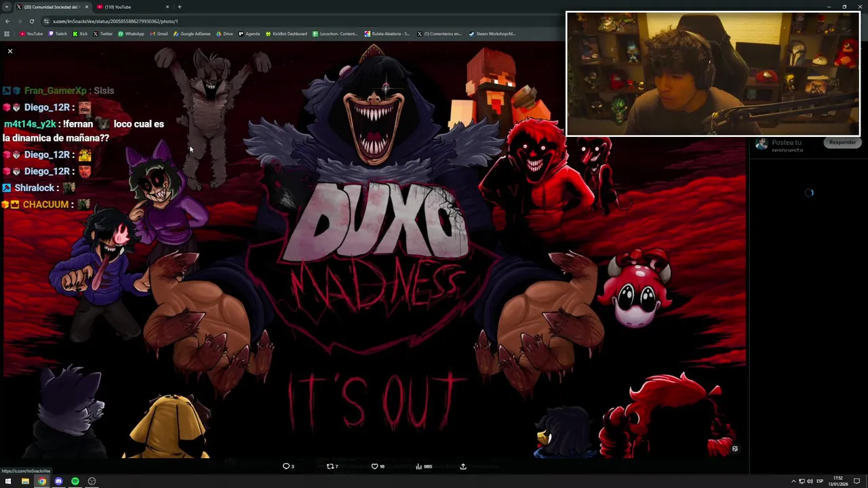Share the post via share icon
Image resolution: width=868 pixels, height=488 pixels.
click(x=463, y=466)
